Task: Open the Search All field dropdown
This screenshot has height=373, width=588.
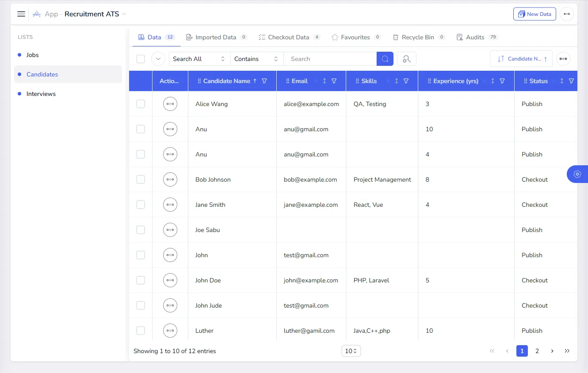Action: tap(199, 59)
